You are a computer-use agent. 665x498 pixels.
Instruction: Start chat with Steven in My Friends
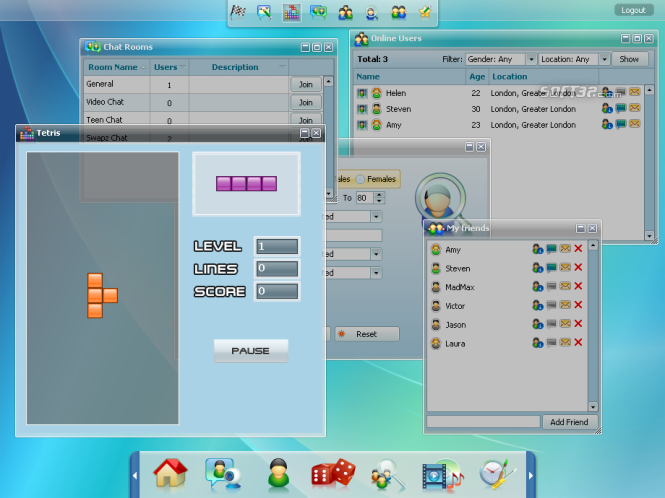(551, 268)
